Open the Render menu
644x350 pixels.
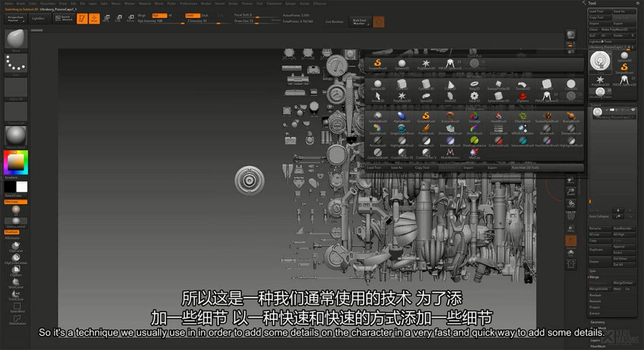click(206, 3)
